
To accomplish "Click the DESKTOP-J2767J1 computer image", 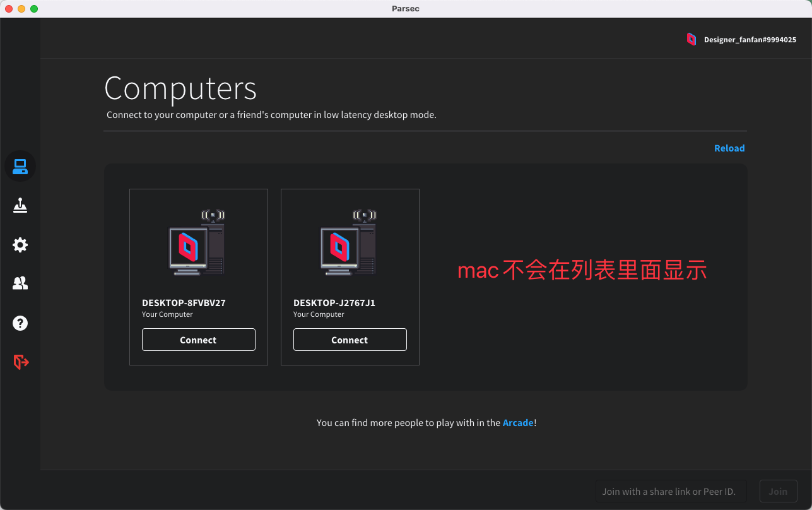I will 348,242.
